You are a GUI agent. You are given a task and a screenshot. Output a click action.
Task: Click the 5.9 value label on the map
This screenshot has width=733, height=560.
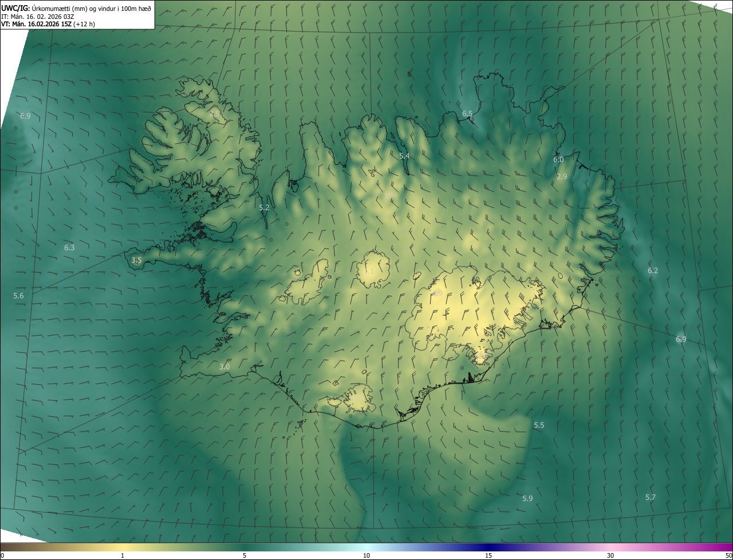(x=527, y=499)
